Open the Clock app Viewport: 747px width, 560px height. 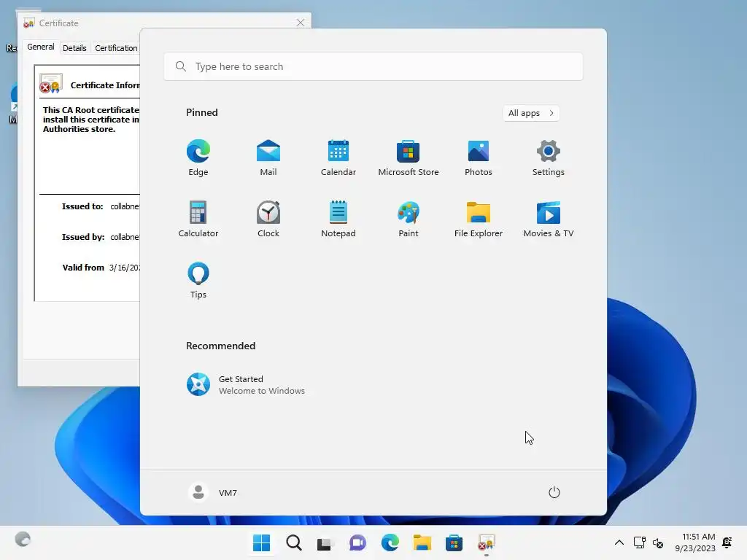(268, 219)
